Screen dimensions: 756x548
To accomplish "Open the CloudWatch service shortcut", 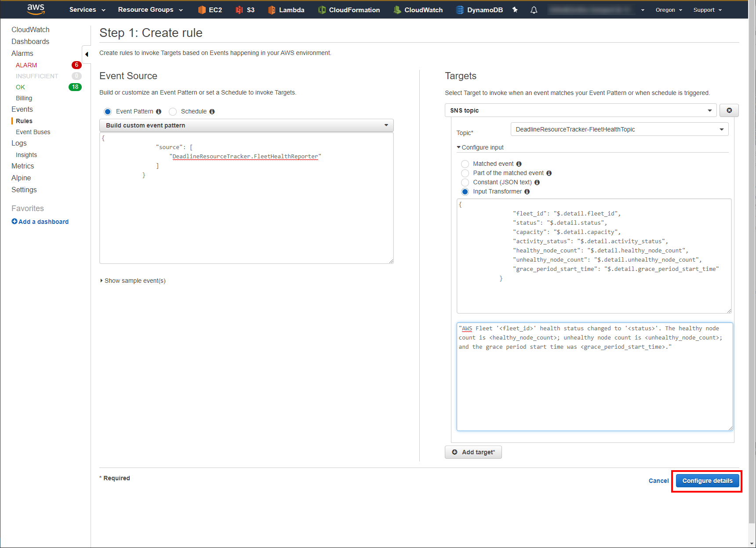I will click(x=418, y=9).
